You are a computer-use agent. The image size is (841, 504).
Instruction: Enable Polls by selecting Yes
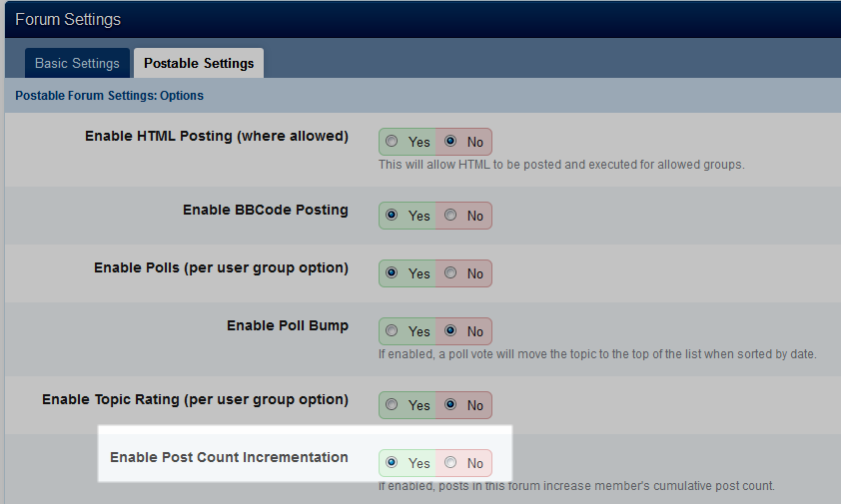[x=392, y=273]
